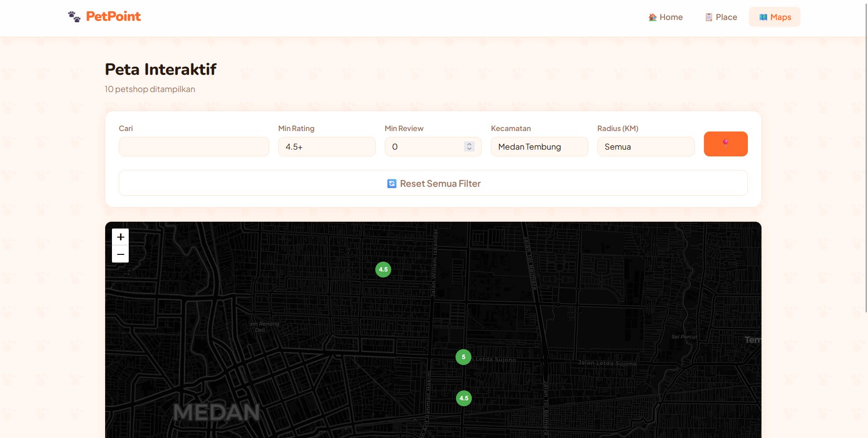Image resolution: width=868 pixels, height=438 pixels.
Task: Select the Maps menu item
Action: coord(775,17)
